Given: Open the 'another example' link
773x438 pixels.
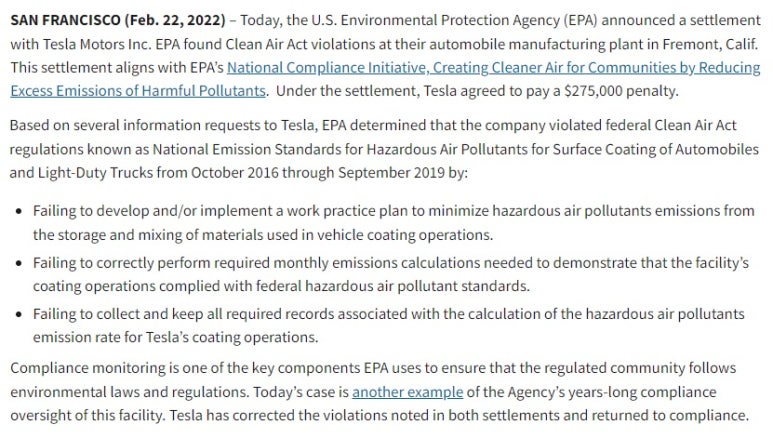Looking at the screenshot, I should (x=407, y=392).
